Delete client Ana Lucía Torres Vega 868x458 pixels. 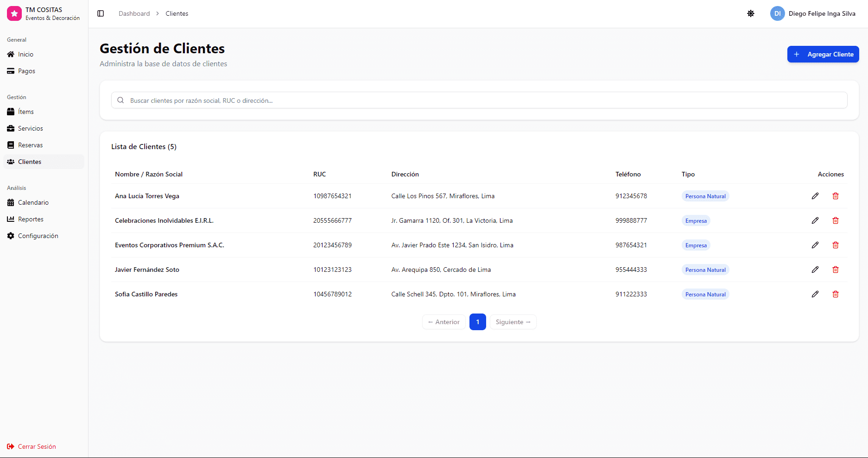point(836,196)
